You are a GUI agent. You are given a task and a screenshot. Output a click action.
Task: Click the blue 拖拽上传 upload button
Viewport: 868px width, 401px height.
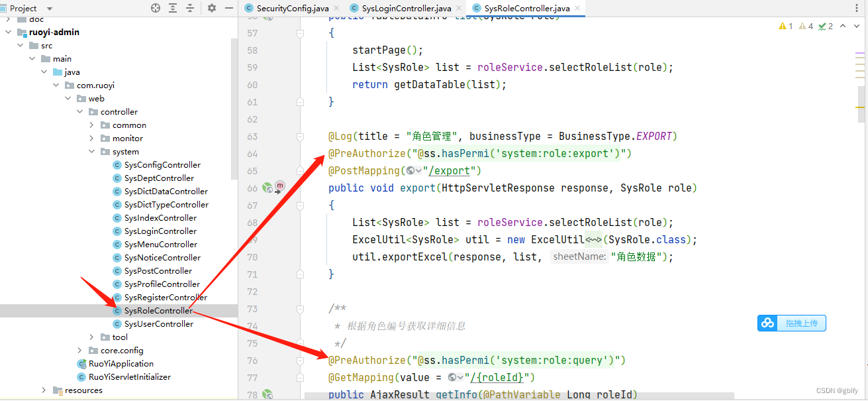(791, 323)
